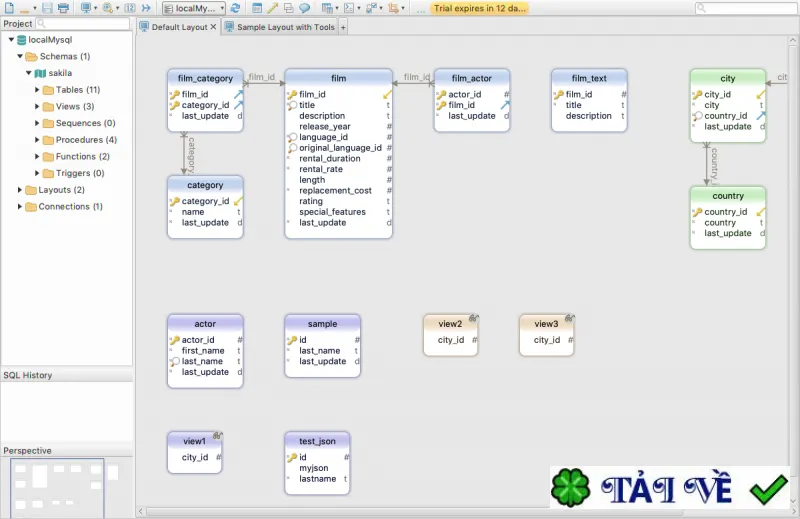Screen dimensions: 800x519
Task: Click the new project document icon
Action: pos(9,8)
